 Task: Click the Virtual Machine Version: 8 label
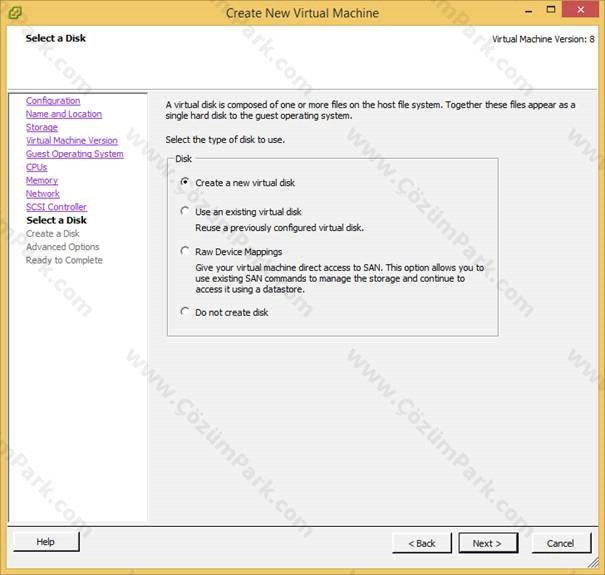(x=543, y=39)
